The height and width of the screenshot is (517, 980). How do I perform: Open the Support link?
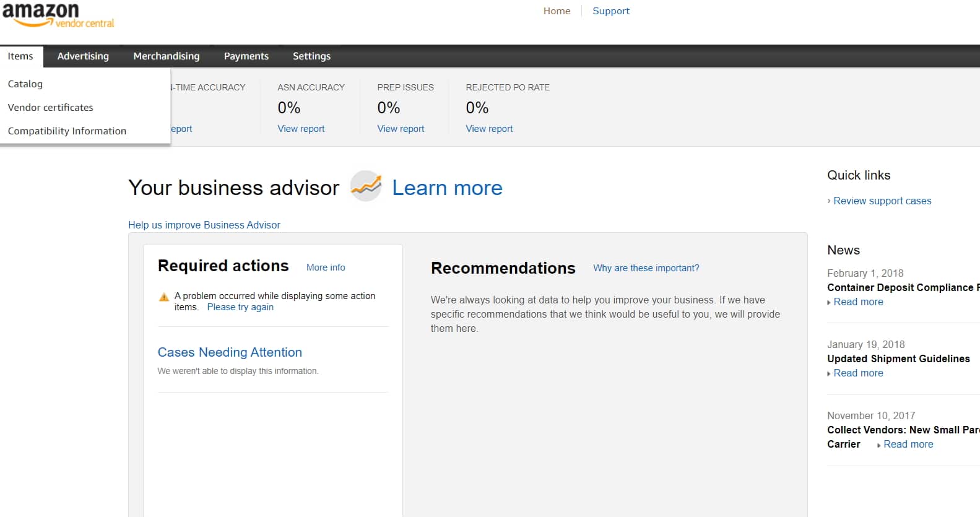[611, 11]
